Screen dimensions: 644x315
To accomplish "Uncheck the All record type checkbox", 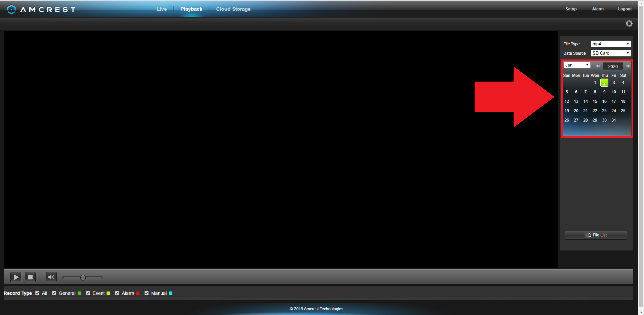I will pos(37,293).
